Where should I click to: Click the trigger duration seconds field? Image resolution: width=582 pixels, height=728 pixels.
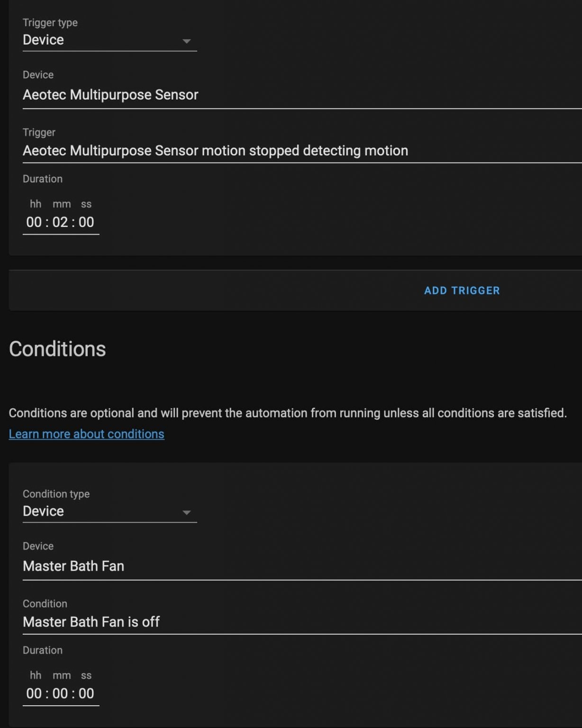pyautogui.click(x=86, y=222)
